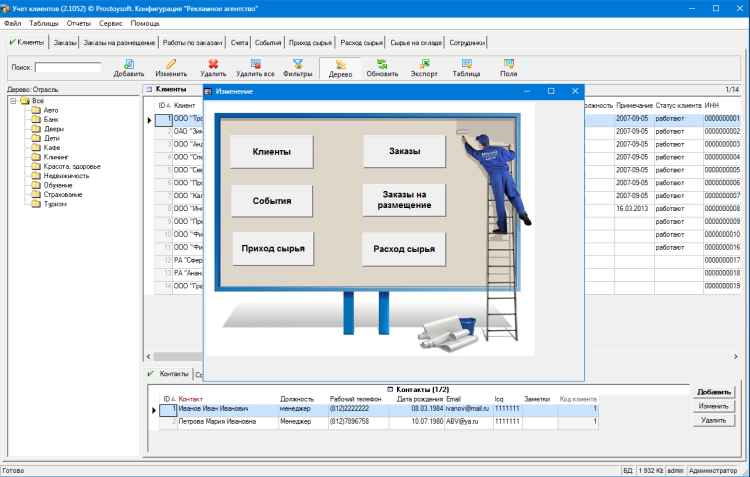Toggle the Дерево tree view button
The image size is (750, 477).
(x=340, y=68)
